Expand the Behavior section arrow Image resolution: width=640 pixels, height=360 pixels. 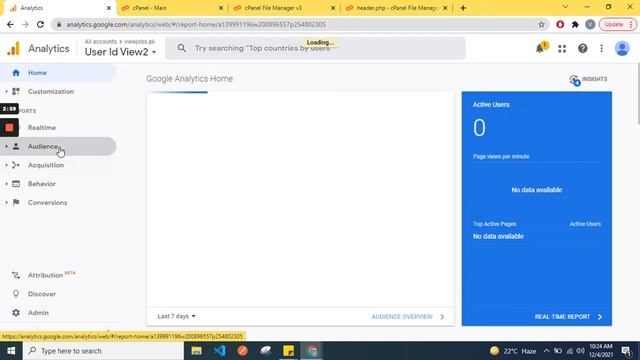[x=7, y=184]
